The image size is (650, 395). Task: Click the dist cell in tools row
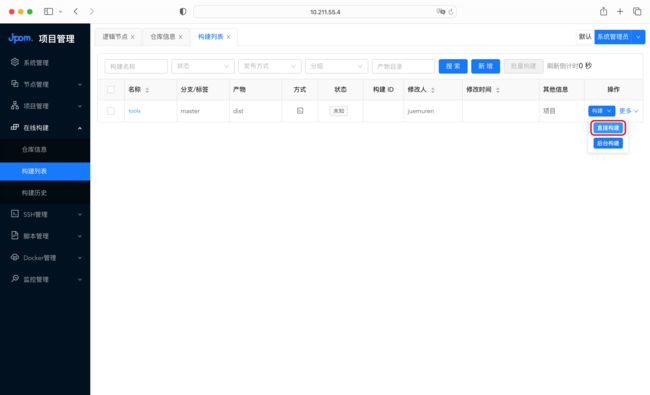pyautogui.click(x=238, y=111)
